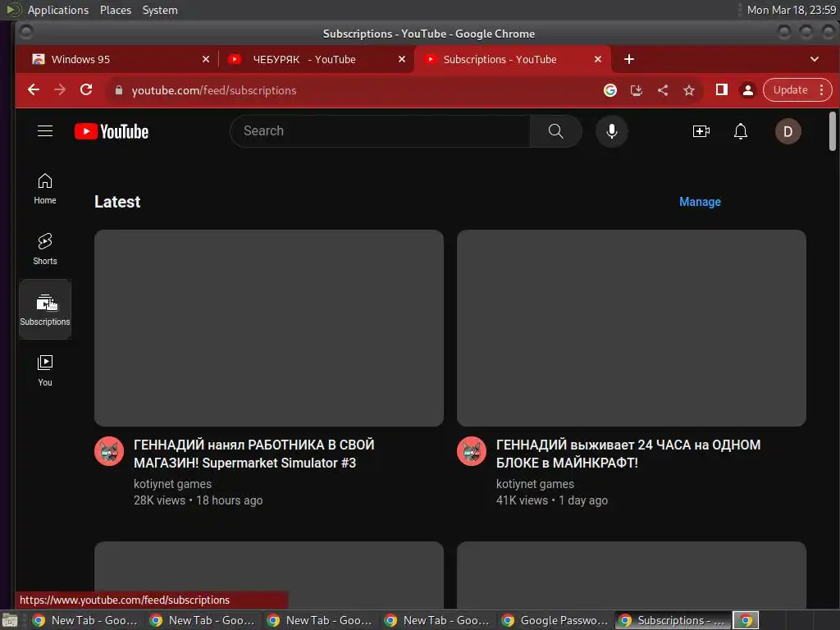Click the address bar URL
This screenshot has height=630, width=840.
coord(214,90)
